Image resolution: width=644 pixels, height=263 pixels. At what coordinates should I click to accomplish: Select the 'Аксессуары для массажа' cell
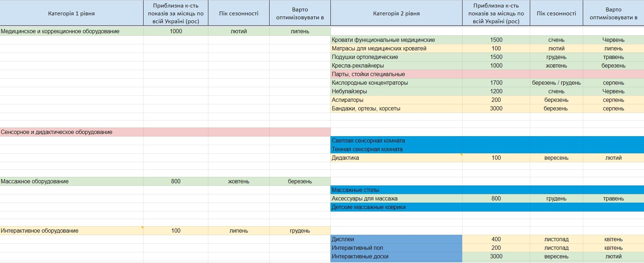[x=396, y=199]
